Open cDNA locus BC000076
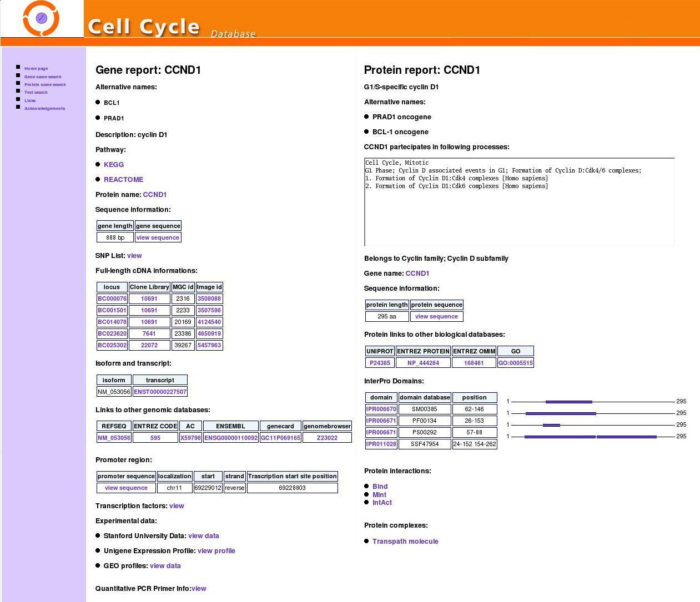This screenshot has height=602, width=700. click(112, 299)
